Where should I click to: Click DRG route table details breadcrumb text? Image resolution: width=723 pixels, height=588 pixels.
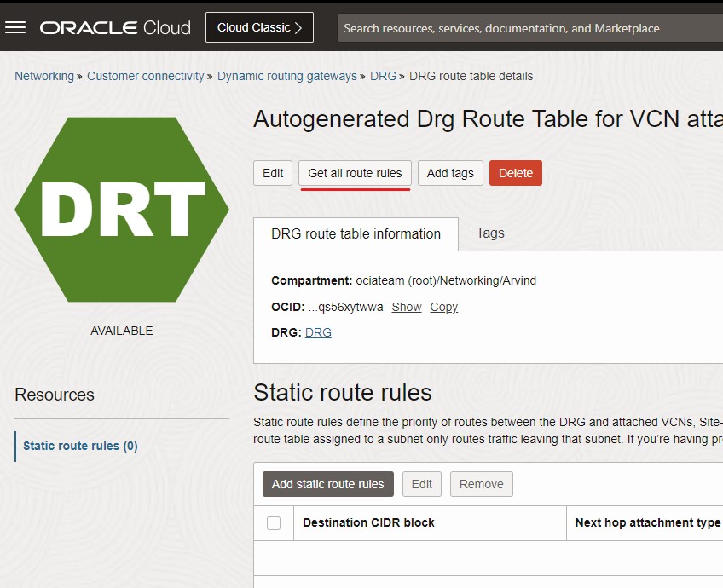click(471, 76)
